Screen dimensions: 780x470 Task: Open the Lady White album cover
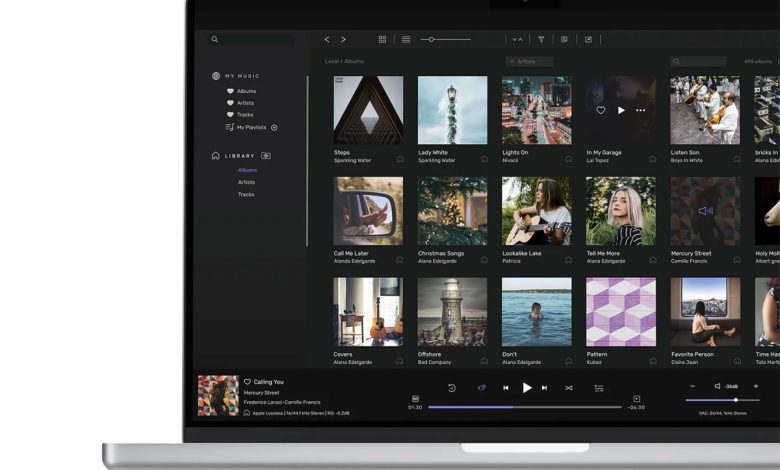452,110
